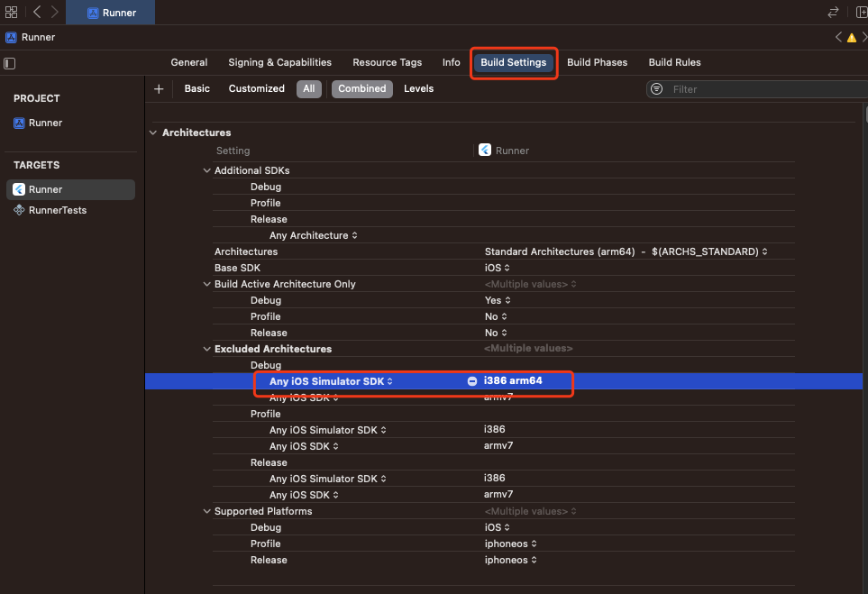Switch to the Levels view
This screenshot has height=594, width=868.
click(x=418, y=88)
